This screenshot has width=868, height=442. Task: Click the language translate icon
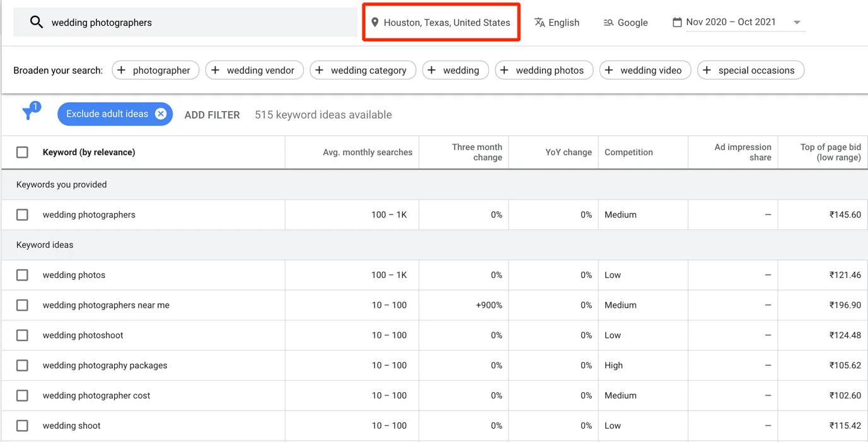(x=540, y=23)
